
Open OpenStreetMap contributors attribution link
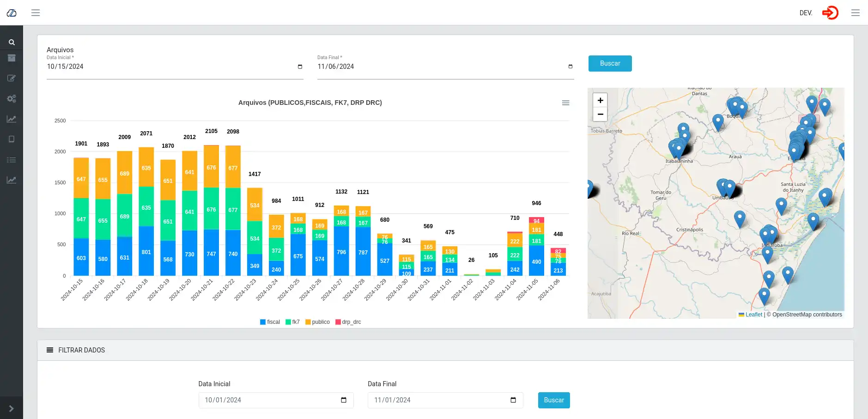click(x=807, y=315)
